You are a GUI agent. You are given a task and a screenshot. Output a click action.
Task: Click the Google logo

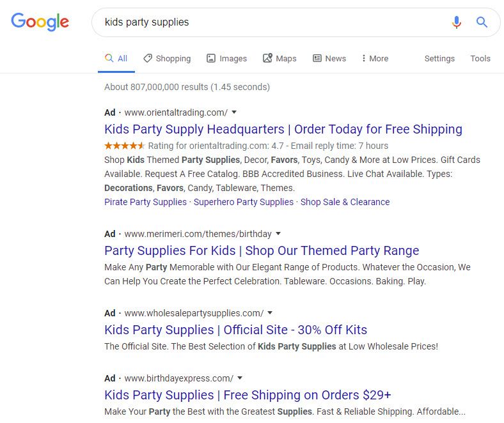coord(40,22)
